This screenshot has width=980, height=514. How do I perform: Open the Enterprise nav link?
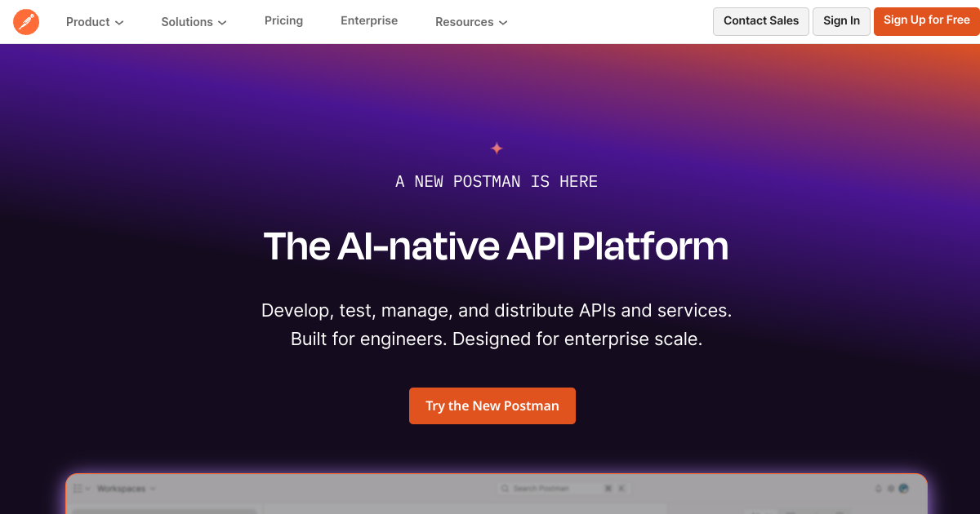[x=369, y=20]
